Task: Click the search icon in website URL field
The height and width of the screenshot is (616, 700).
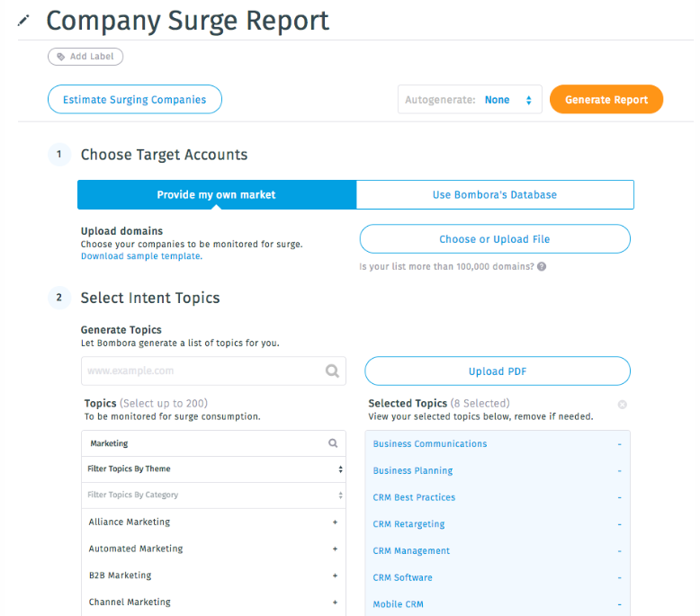Action: click(332, 370)
